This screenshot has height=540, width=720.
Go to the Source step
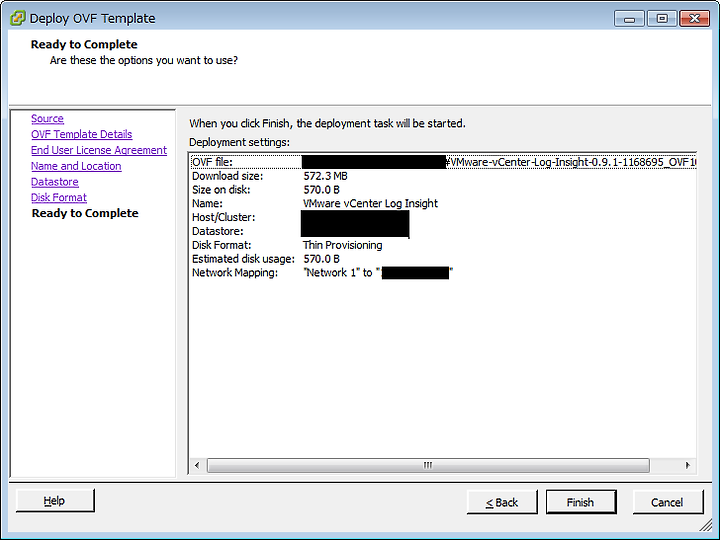[x=47, y=118]
